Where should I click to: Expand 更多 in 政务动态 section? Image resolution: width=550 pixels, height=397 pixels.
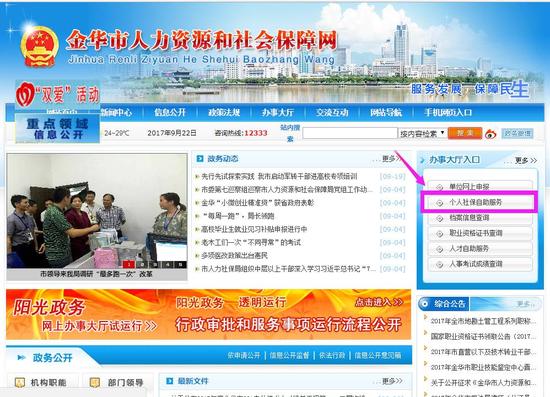tap(391, 159)
